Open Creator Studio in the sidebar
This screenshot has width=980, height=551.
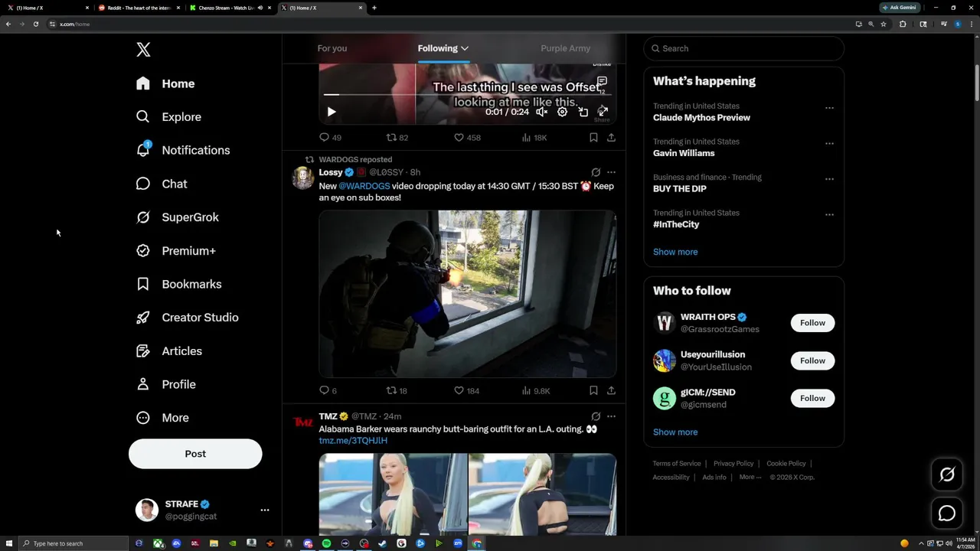click(x=188, y=318)
